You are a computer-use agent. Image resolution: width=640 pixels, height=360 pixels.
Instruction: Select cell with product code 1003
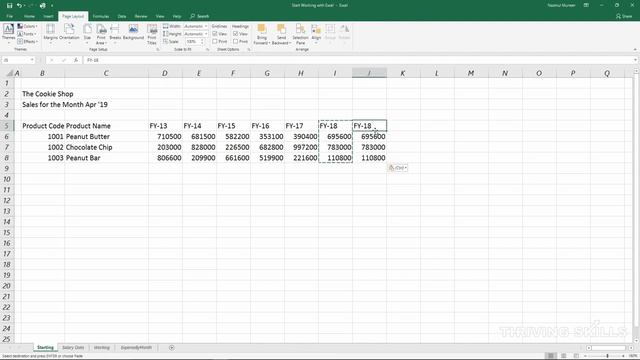pos(43,158)
